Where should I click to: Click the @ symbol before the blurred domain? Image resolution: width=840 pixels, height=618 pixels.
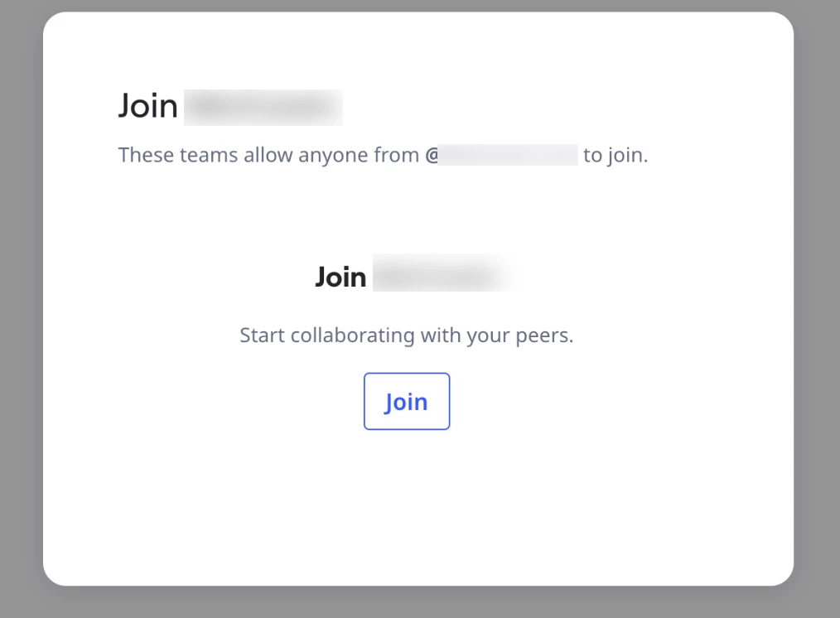pos(432,155)
